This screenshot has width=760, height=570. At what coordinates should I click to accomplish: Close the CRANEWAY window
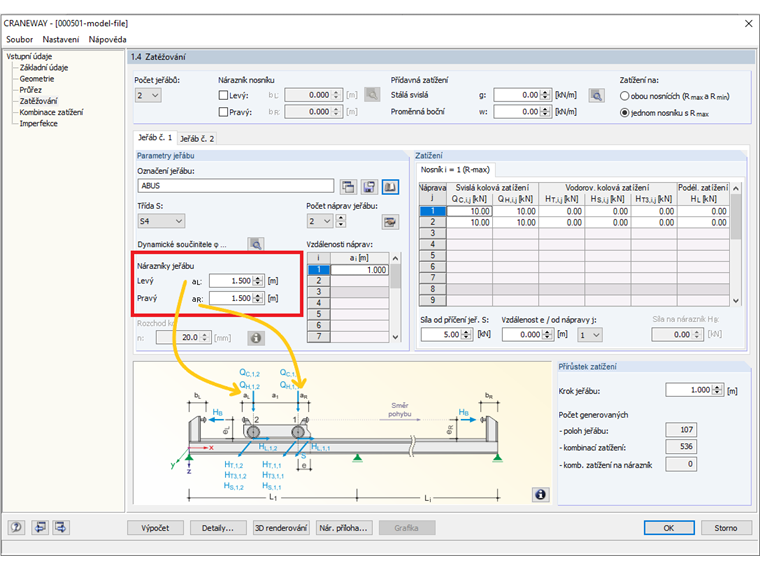(x=748, y=23)
